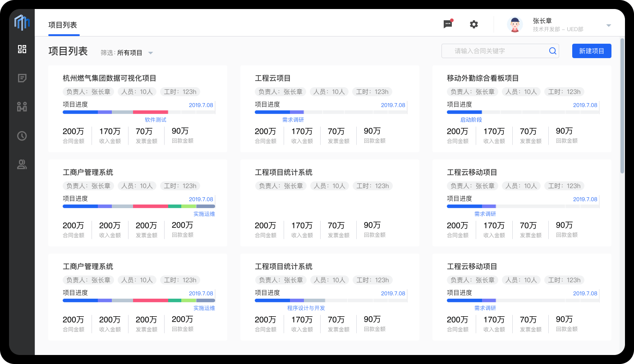This screenshot has height=364, width=634.
Task: Click 90万 回款金额 in 工程云项目 card
Action: point(375,135)
